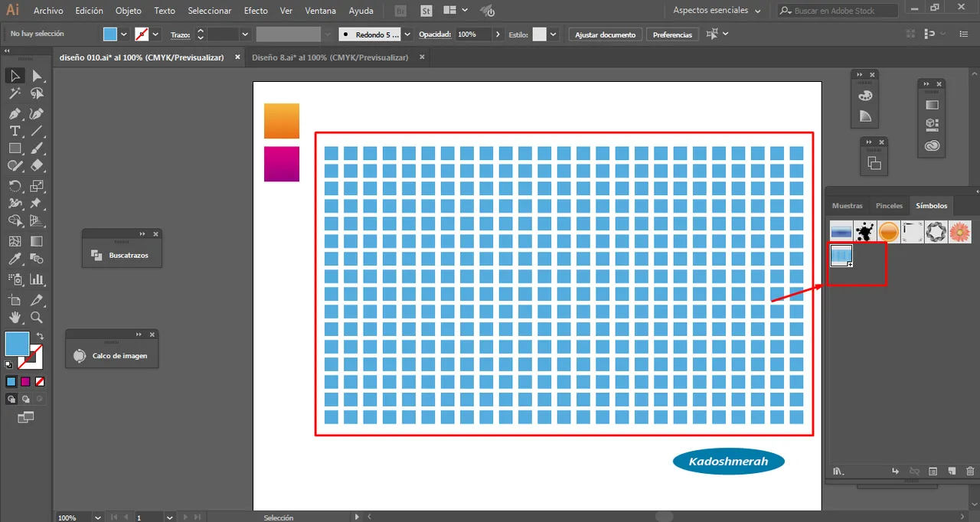Select the Type tool

pos(15,131)
